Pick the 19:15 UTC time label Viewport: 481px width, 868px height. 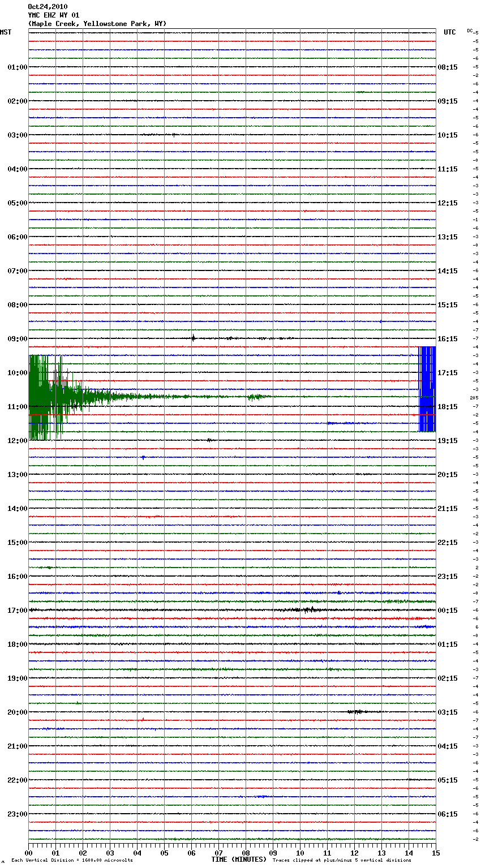tap(448, 441)
